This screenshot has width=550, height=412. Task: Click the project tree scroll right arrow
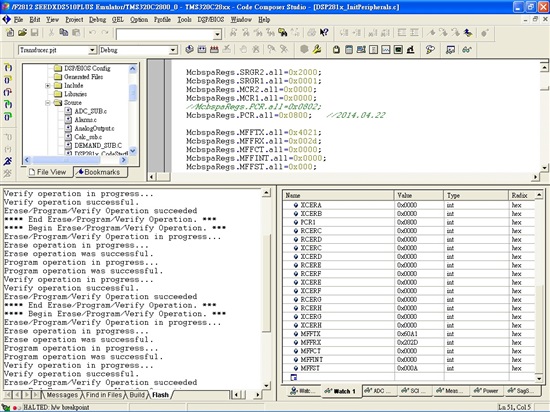point(123,160)
